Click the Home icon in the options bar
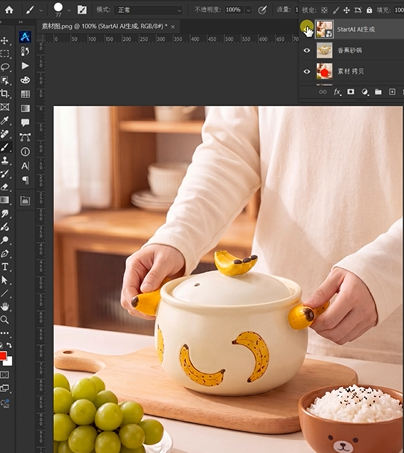 click(x=9, y=10)
